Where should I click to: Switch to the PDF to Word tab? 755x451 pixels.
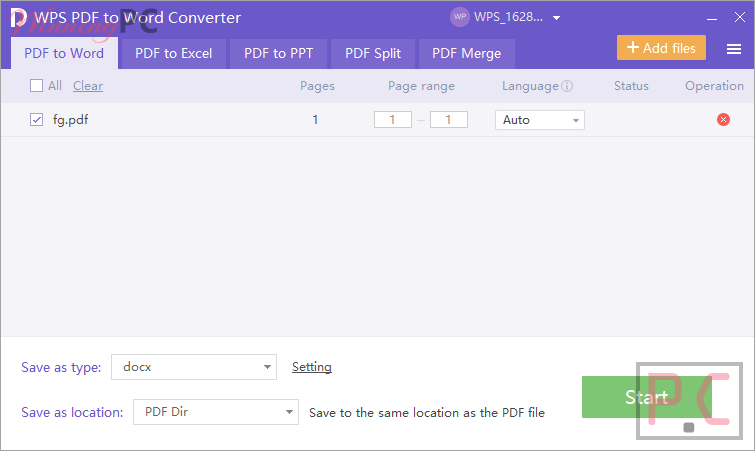tap(64, 53)
